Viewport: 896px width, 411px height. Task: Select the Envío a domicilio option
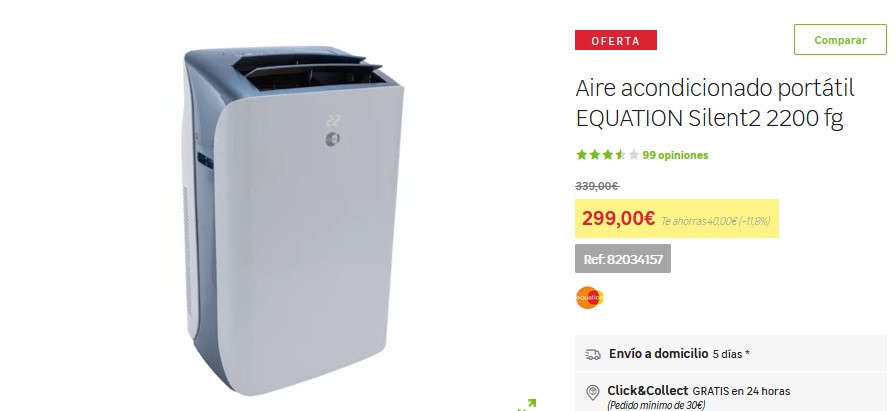(x=731, y=354)
